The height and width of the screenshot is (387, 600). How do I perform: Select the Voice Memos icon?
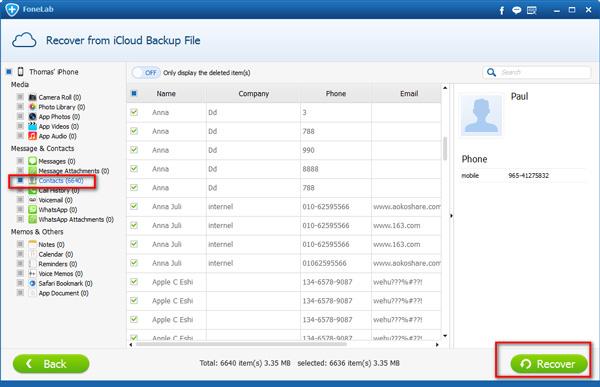point(33,273)
